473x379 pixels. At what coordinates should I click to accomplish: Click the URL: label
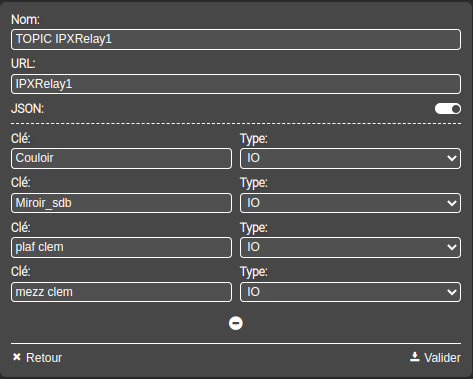point(23,63)
